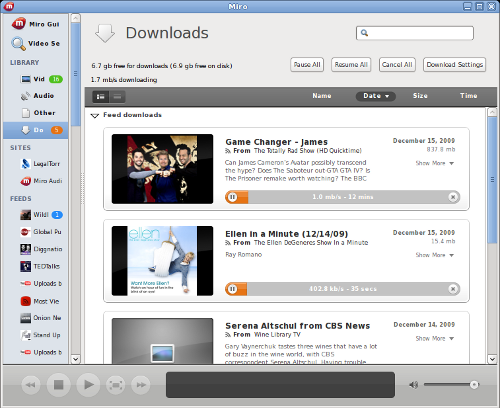Open the Wine Library TV feed link
This screenshot has width=500, height=408.
(277, 334)
